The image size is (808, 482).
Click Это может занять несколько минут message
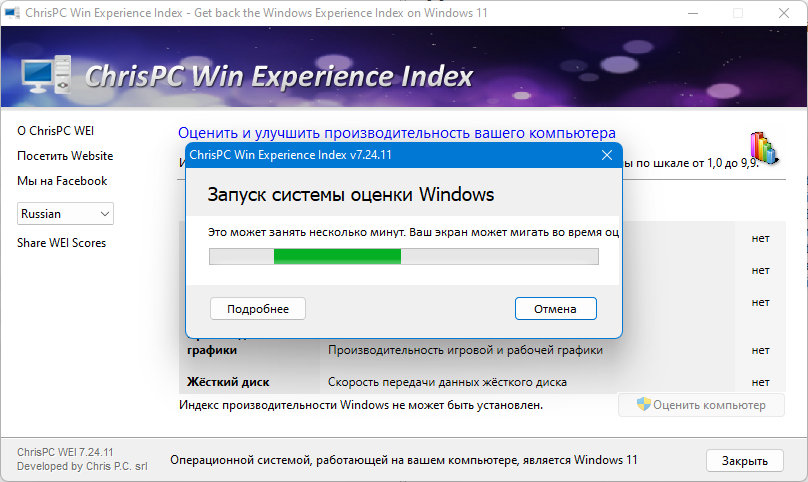point(413,232)
